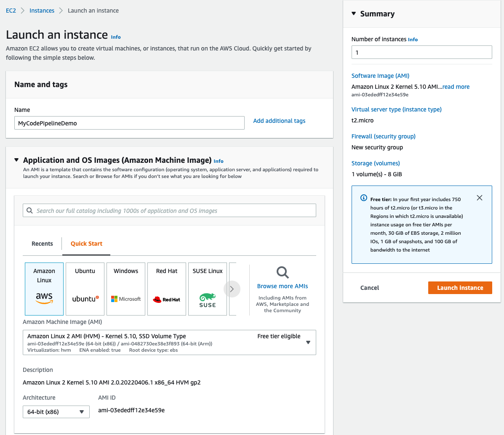
Task: Open the Architecture 64-bit (x86) dropdown
Action: click(x=56, y=412)
